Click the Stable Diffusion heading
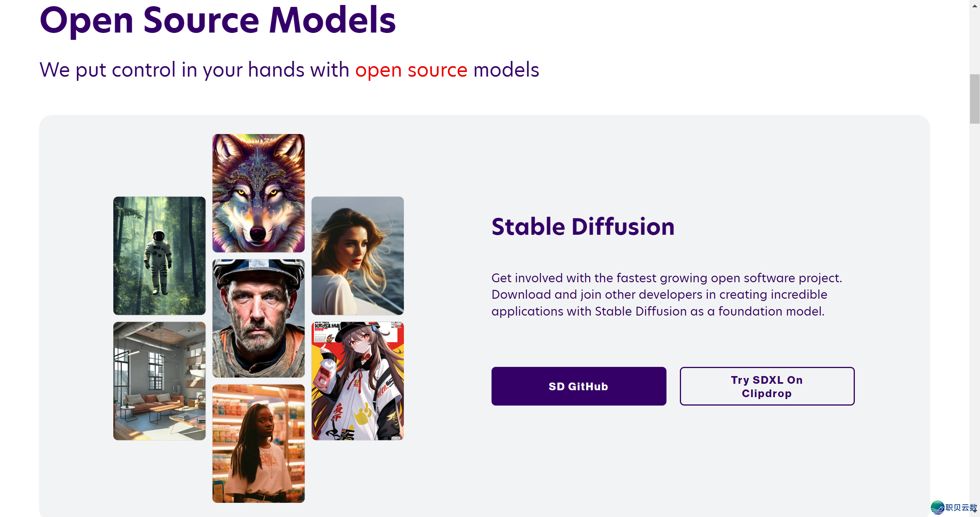 pyautogui.click(x=583, y=226)
